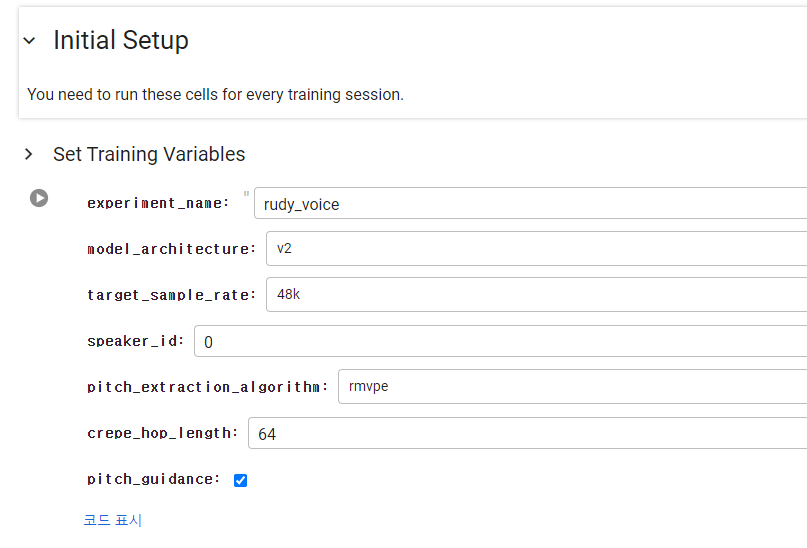Click the experiment_name label

158,203
